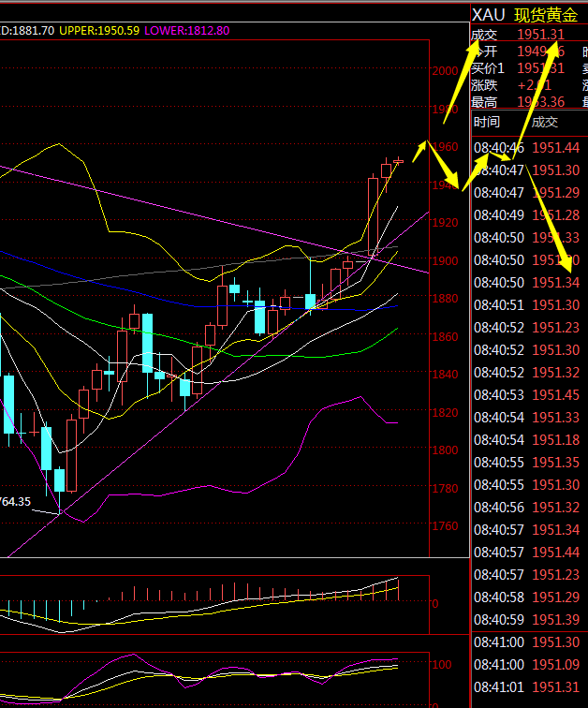This screenshot has width=588, height=708.
Task: Click the 0 axis label in the MACD pane
Action: pos(435,604)
